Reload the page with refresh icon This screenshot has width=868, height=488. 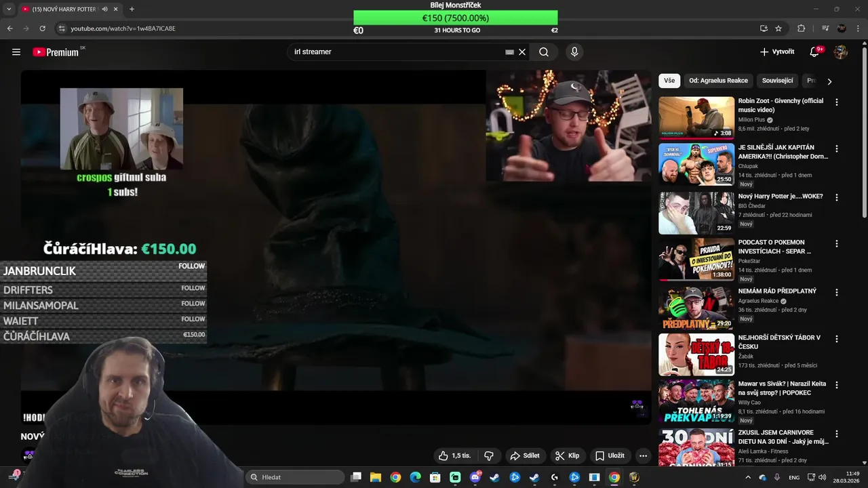[42, 28]
